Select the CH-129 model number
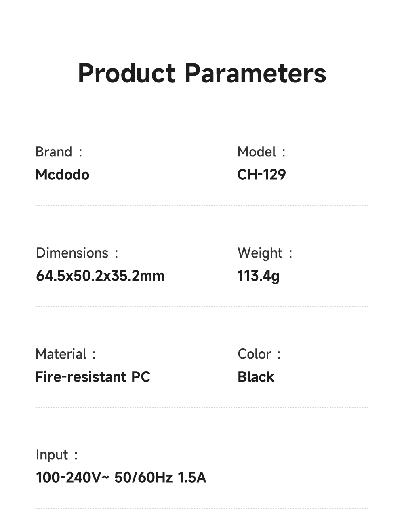Viewport: 404px width, 532px height. pyautogui.click(x=261, y=175)
